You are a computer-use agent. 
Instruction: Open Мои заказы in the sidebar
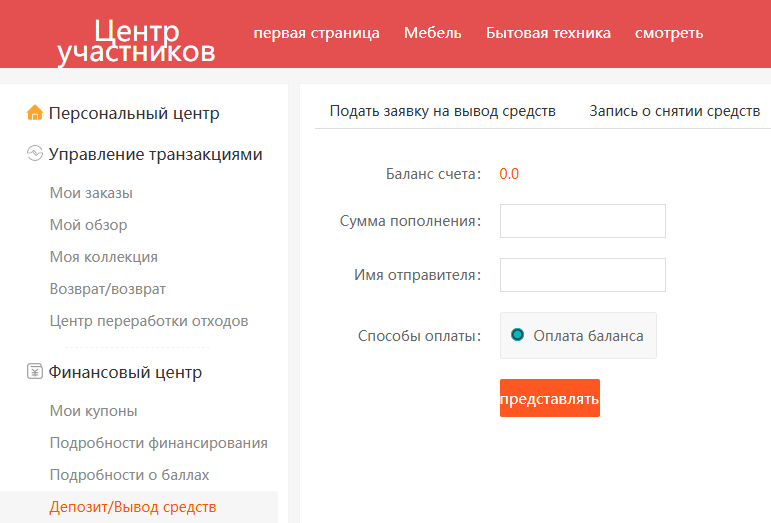(x=91, y=193)
